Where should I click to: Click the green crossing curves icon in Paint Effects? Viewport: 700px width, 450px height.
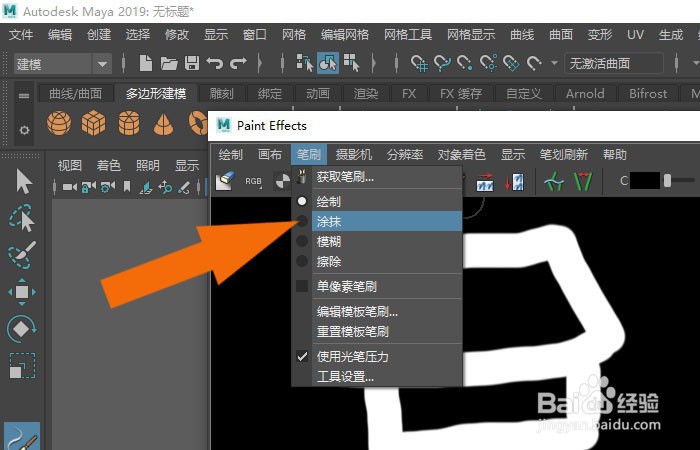554,182
